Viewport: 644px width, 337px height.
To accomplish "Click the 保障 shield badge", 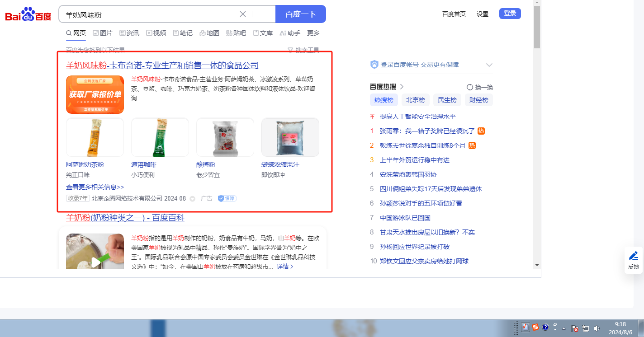I will pos(227,198).
